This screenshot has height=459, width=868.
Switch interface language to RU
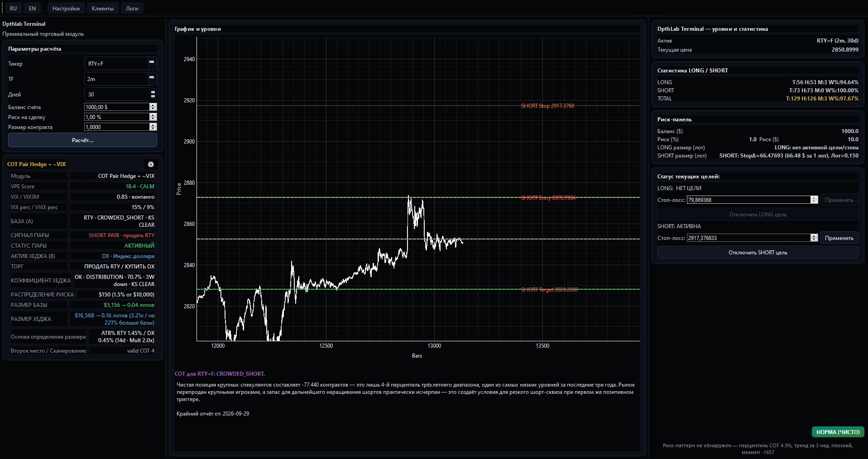coord(14,8)
